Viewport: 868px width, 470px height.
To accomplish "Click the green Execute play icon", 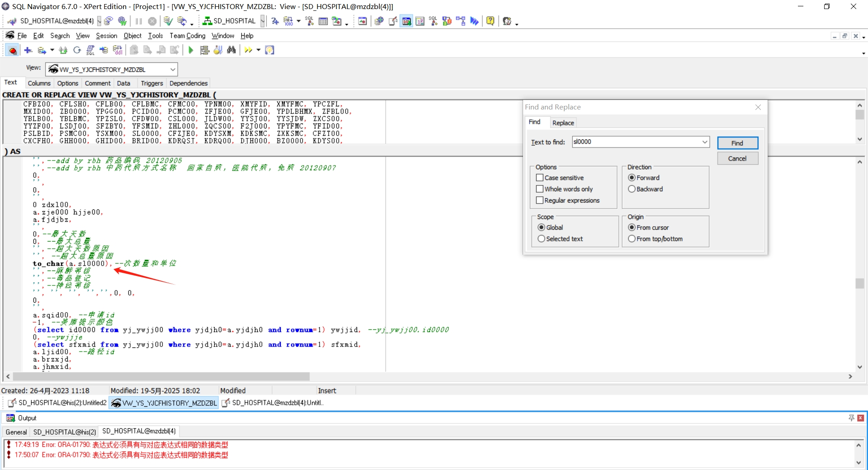I will [x=191, y=50].
